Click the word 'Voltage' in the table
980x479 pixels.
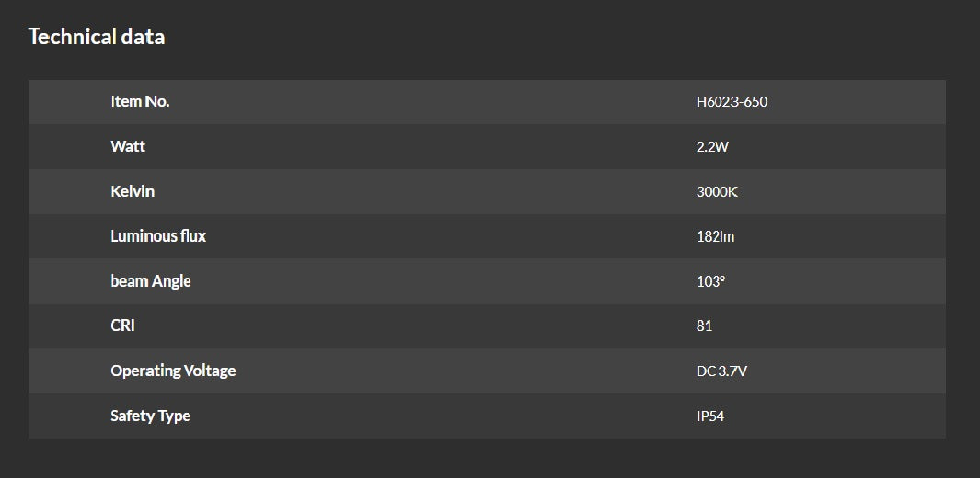click(x=211, y=371)
